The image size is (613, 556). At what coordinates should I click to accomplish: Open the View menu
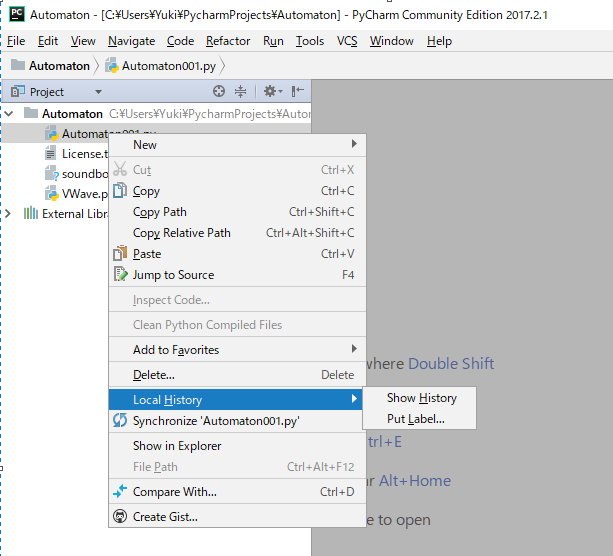83,41
